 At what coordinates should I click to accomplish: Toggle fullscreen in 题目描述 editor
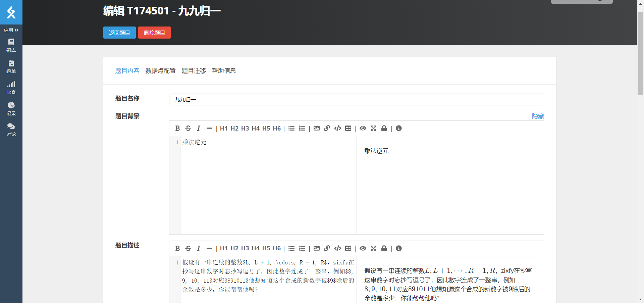tap(373, 248)
